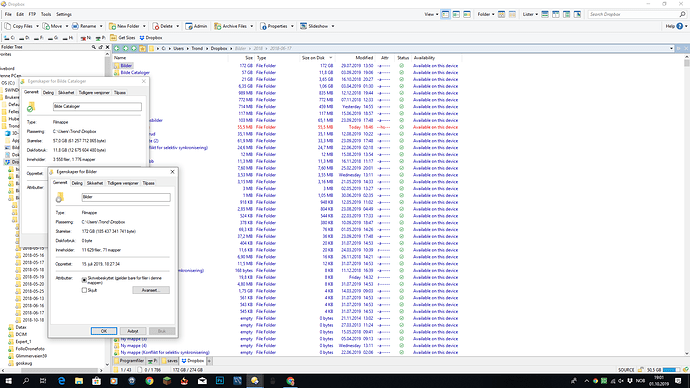This screenshot has height=388, width=690.
Task: Select folder 2018-05-16 in folder tree
Action: click(33, 255)
